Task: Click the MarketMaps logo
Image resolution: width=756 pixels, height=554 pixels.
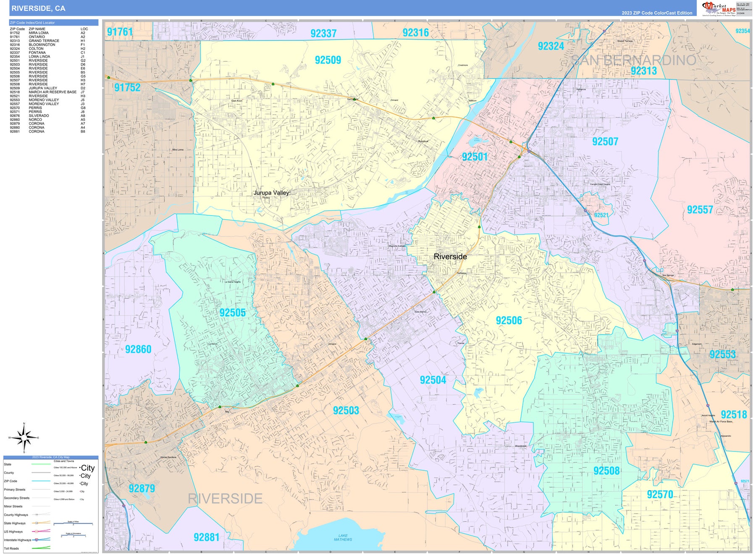Action: point(719,8)
